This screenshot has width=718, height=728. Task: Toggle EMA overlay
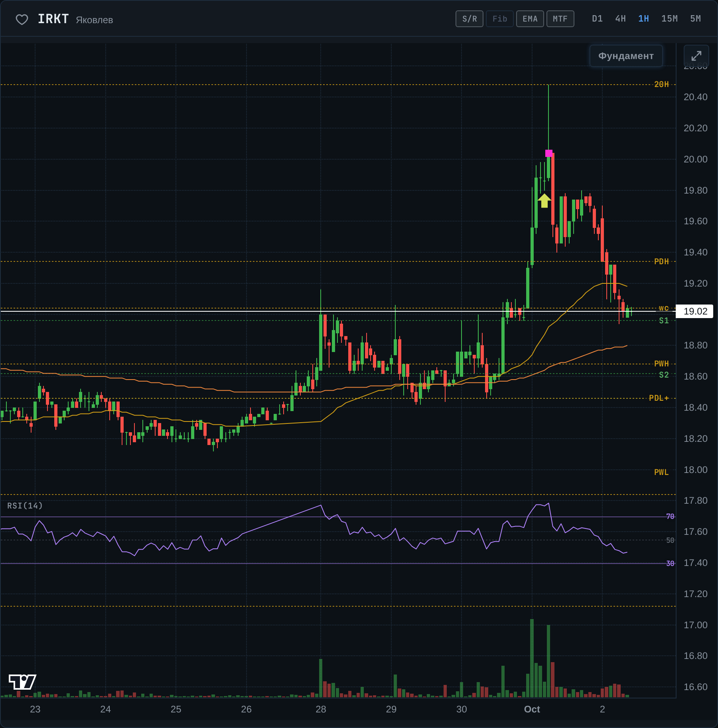coord(530,19)
